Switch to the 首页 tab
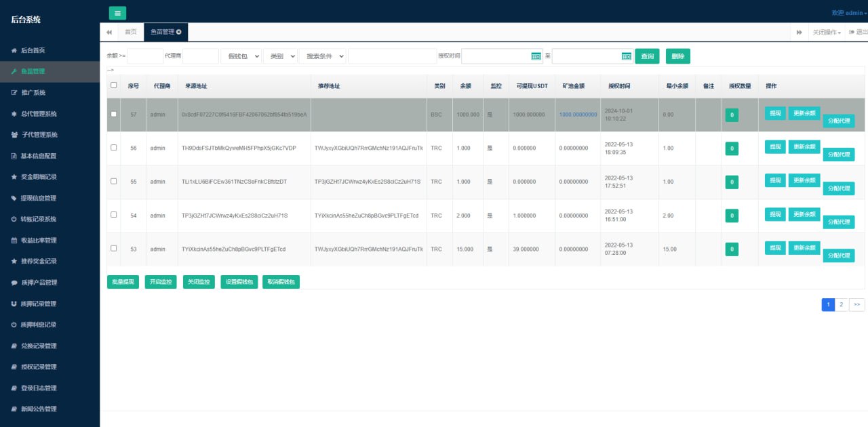 [131, 32]
